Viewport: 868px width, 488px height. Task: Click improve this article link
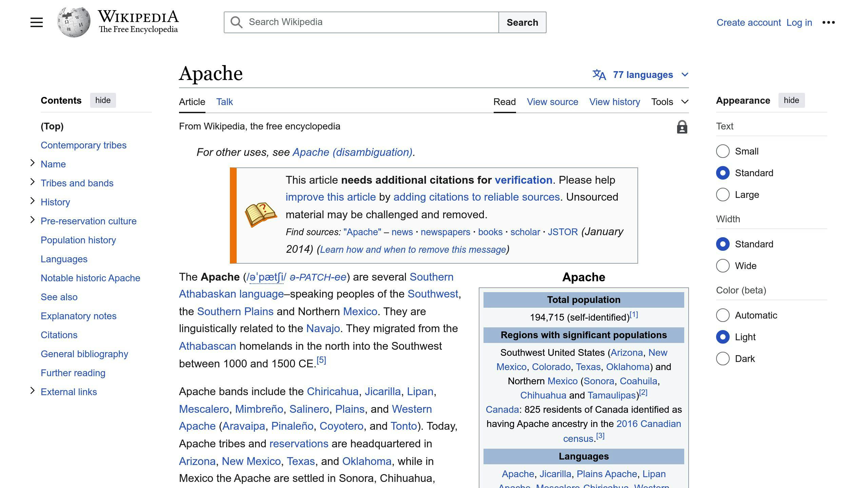click(x=331, y=197)
